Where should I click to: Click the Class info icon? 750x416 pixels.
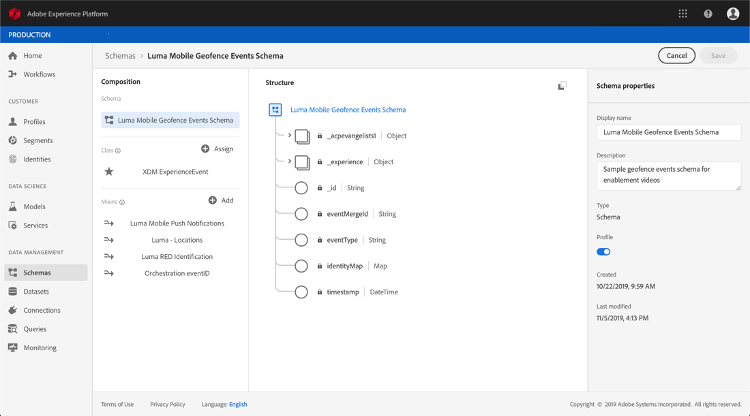[118, 151]
